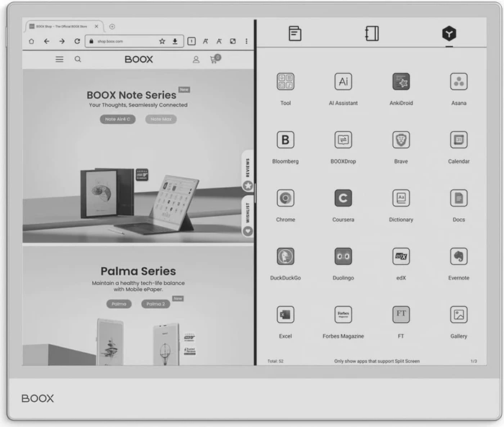Open the Asana app
The height and width of the screenshot is (427, 504).
click(459, 81)
